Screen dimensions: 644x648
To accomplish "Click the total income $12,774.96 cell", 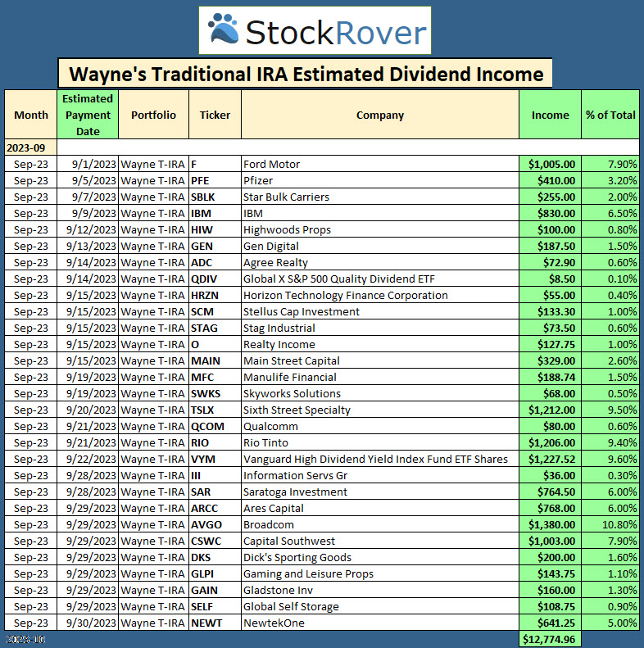I will pos(550,639).
